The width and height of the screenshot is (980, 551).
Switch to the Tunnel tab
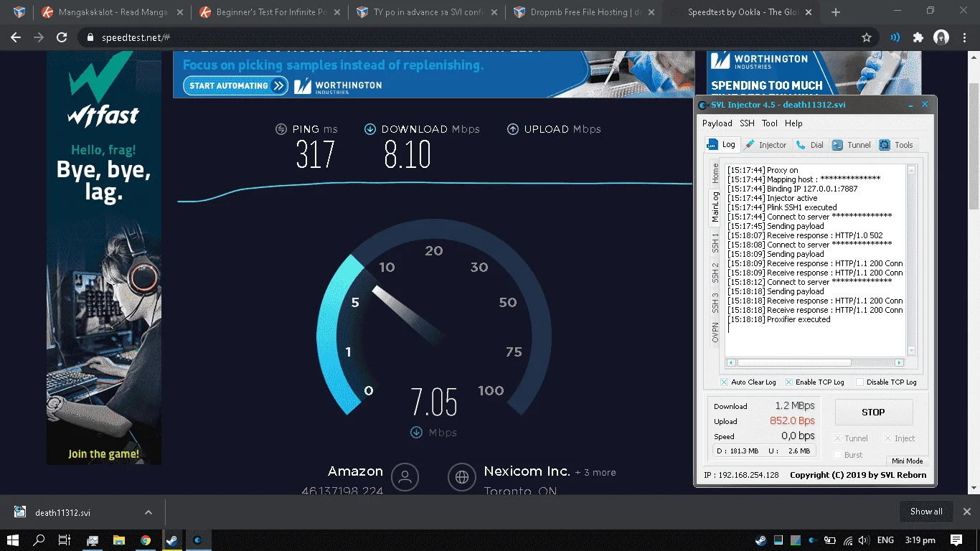pos(852,145)
